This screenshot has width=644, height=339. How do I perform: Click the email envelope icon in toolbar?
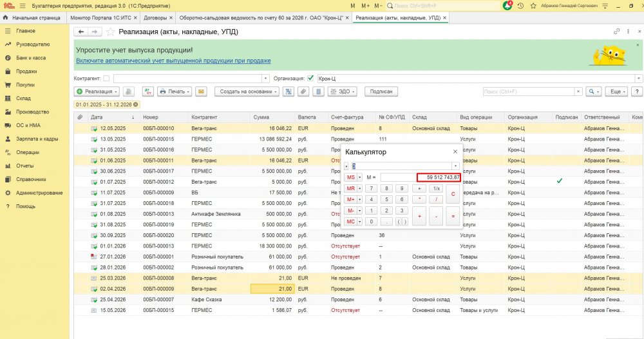click(201, 92)
